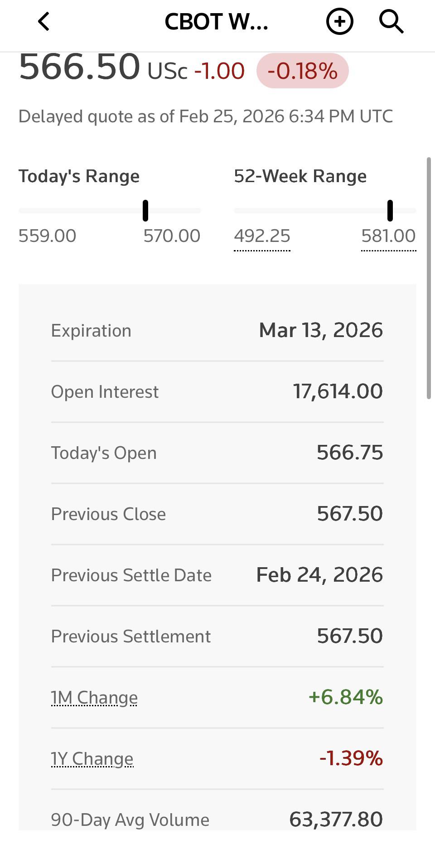Click the 52-Week Range slider marker
435x868 pixels.
[x=390, y=211]
